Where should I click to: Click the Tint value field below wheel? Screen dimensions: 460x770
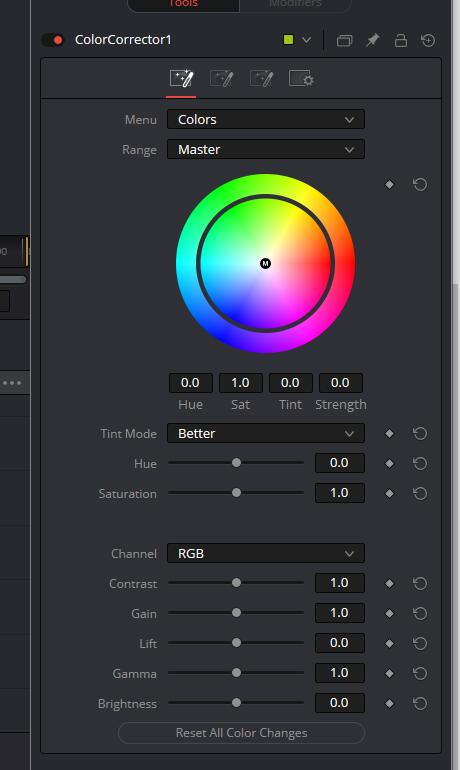tap(291, 383)
